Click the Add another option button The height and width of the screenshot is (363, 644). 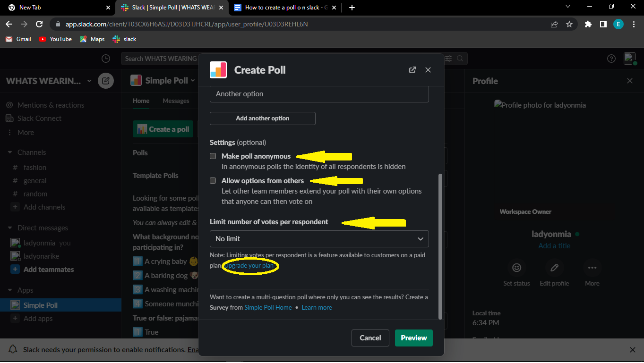[263, 118]
